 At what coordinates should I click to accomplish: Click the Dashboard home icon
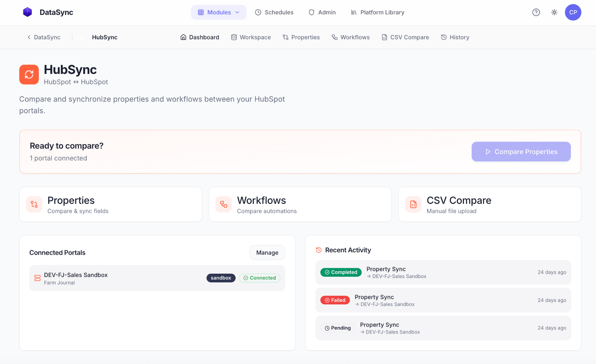point(183,37)
